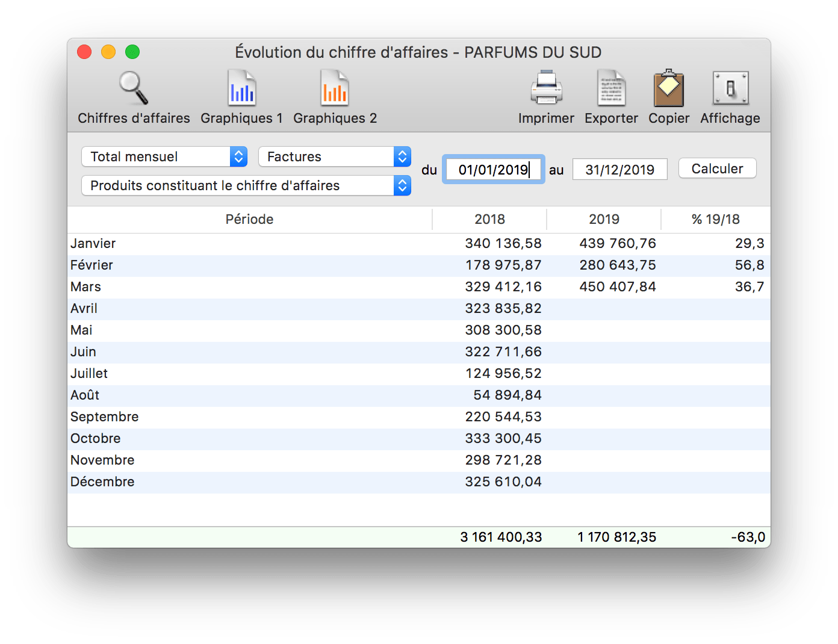Select the Décembre row label

[102, 481]
